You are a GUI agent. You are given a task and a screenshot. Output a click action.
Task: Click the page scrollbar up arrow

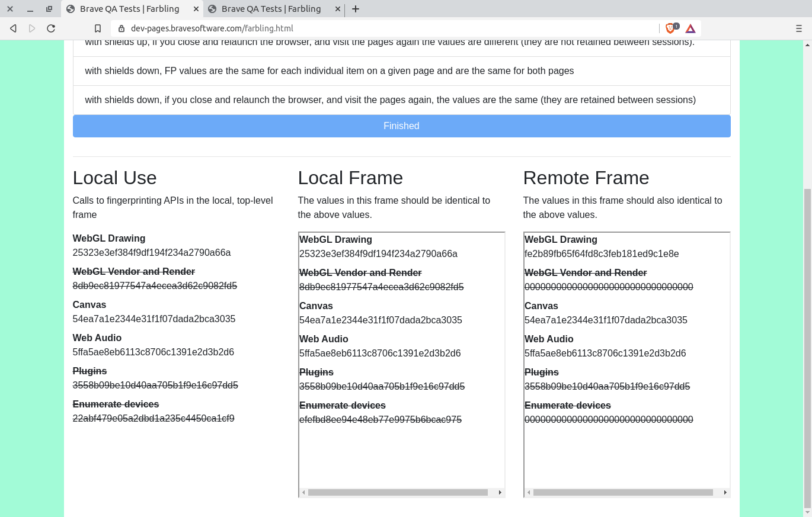point(807,44)
